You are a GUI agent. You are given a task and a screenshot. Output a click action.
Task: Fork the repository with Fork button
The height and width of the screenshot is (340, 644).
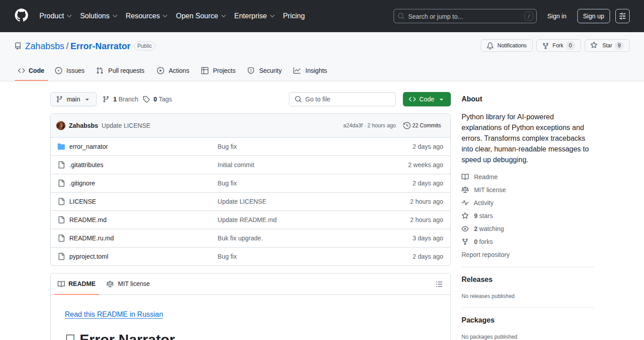(x=559, y=46)
